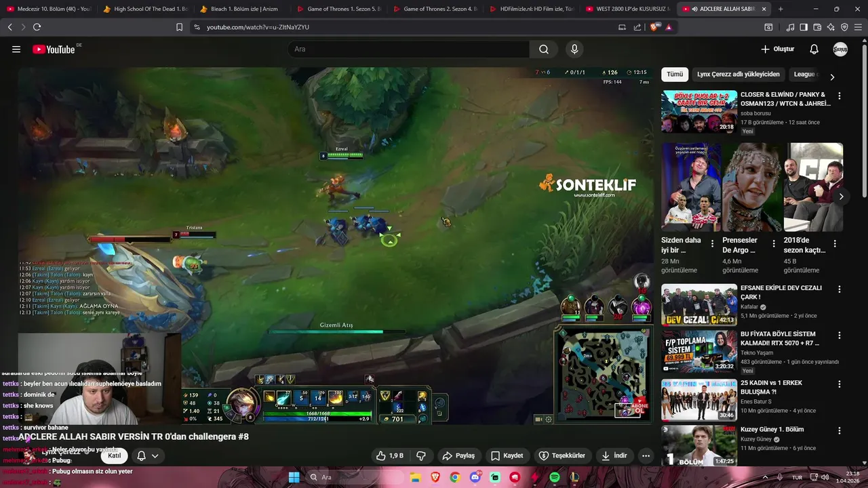This screenshot has width=868, height=488.
Task: Dislike the video
Action: [420, 455]
